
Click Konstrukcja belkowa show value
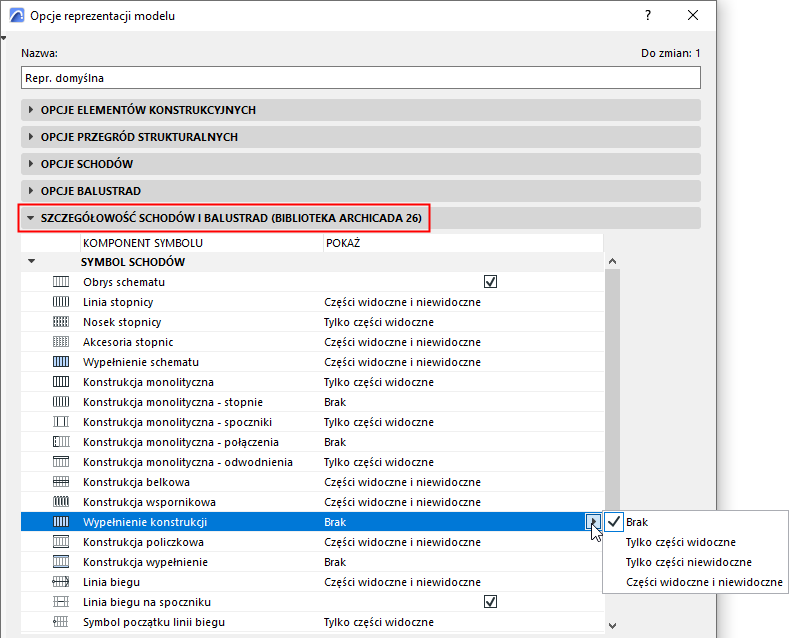coord(403,482)
